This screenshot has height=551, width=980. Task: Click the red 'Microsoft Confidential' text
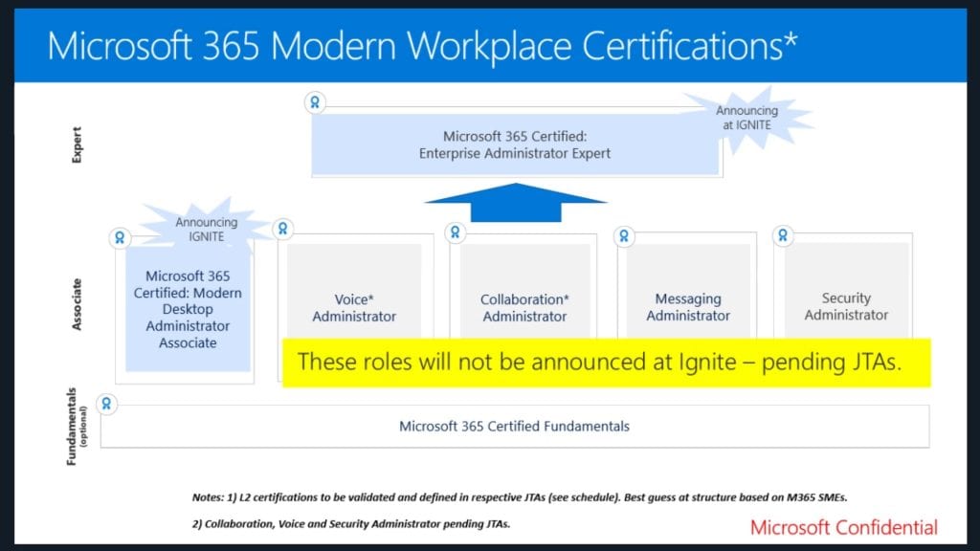(x=844, y=528)
